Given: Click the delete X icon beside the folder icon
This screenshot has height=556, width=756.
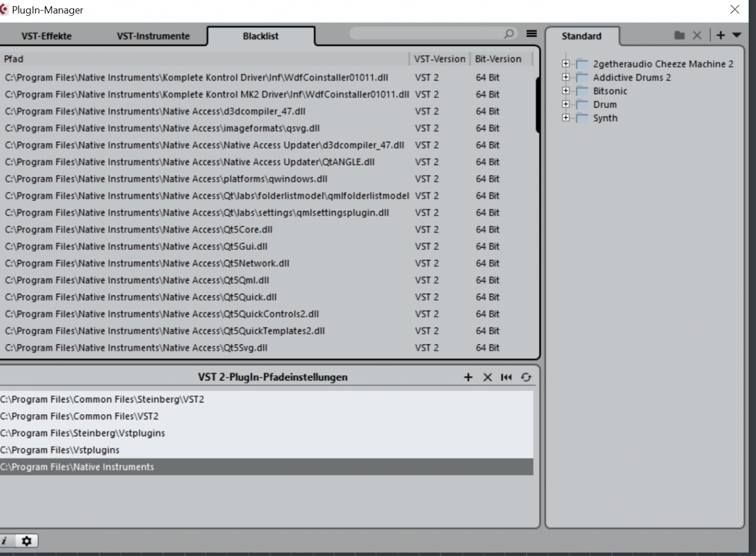Looking at the screenshot, I should click(697, 35).
